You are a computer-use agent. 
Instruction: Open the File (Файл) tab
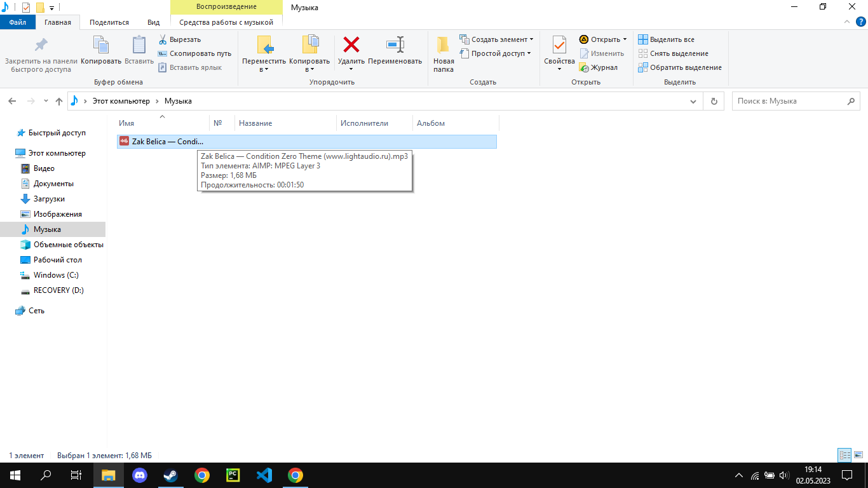18,22
